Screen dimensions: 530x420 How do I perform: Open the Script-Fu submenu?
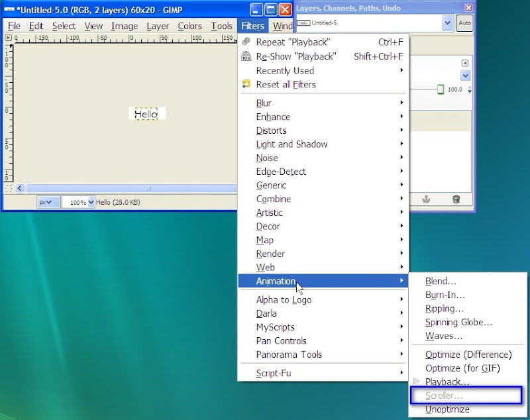coord(323,373)
